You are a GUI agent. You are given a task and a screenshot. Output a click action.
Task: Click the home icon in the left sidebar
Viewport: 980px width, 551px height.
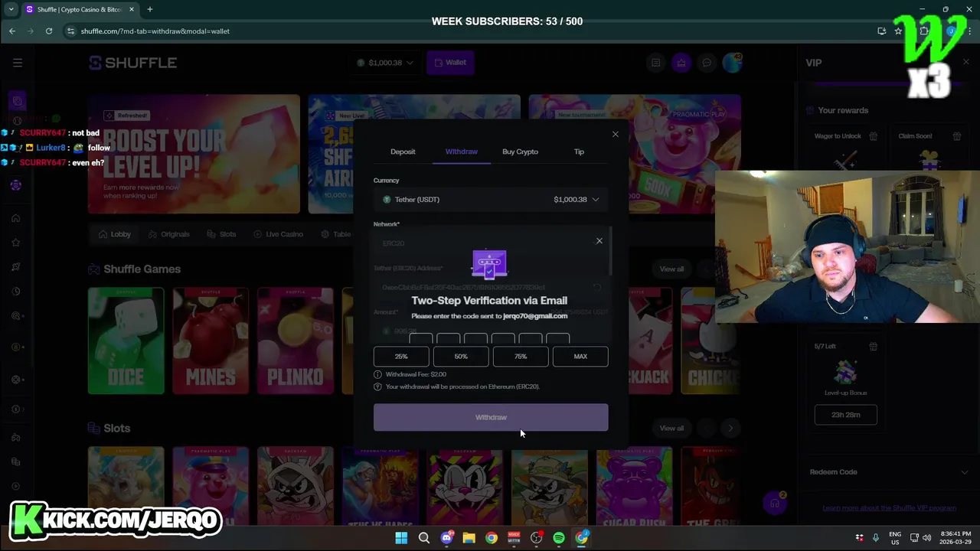point(15,218)
